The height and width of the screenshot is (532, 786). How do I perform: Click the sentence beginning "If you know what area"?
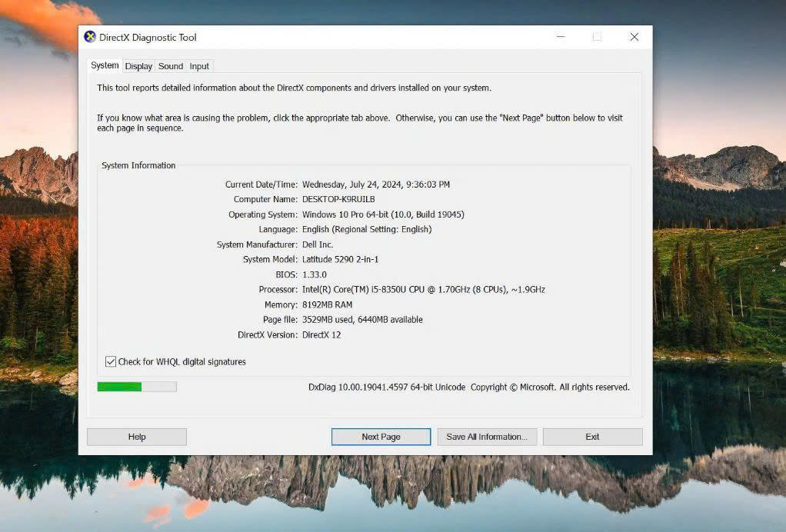click(359, 123)
